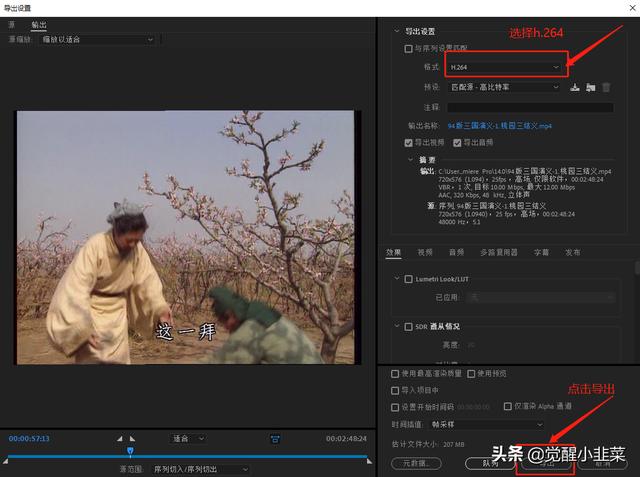This screenshot has height=477, width=640.
Task: Click the 导出 export button
Action: pos(546,464)
